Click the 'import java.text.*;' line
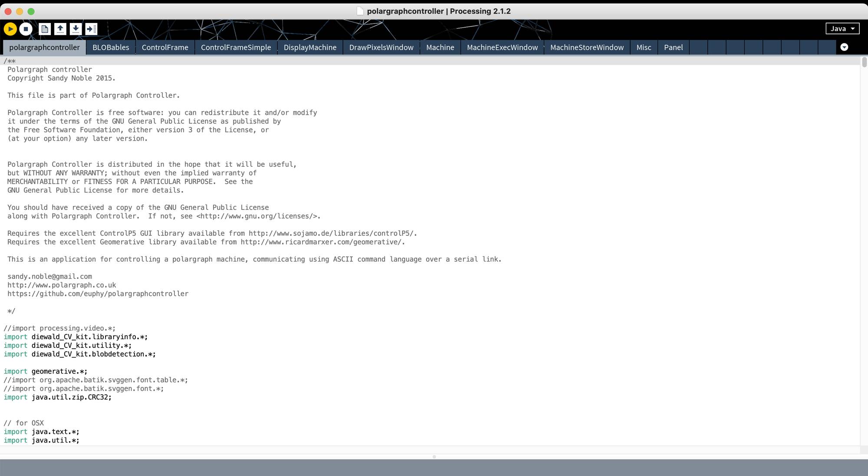The image size is (868, 476). click(x=41, y=432)
